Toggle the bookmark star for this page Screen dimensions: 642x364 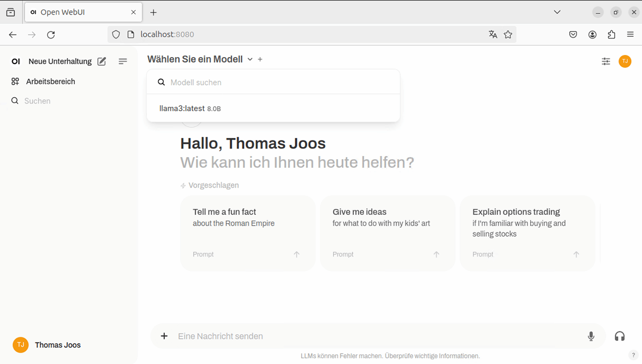[507, 34]
